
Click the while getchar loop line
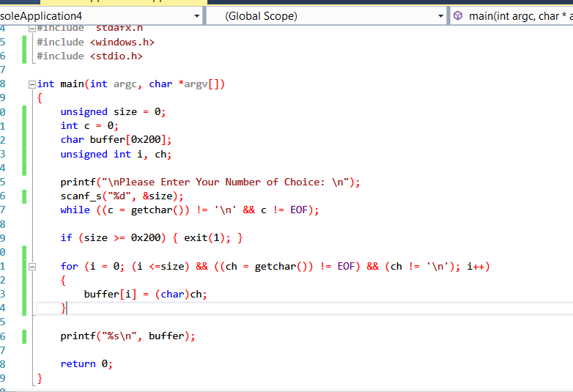(x=191, y=210)
